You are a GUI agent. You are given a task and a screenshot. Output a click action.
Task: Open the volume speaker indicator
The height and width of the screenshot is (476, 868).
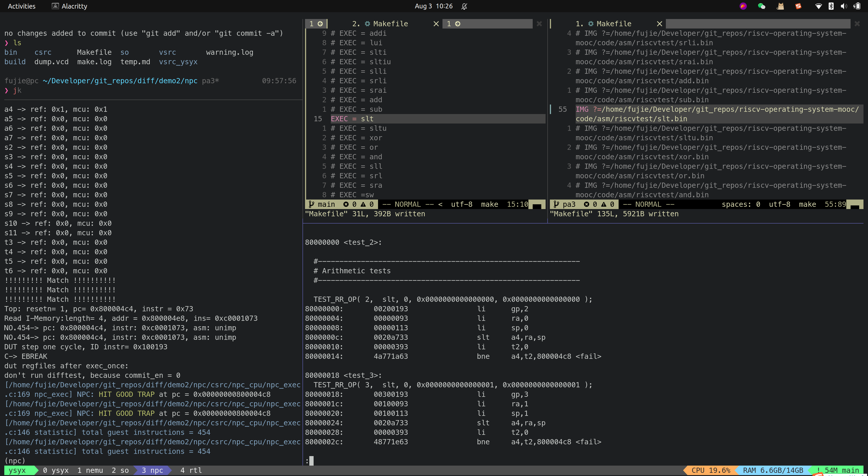(843, 6)
